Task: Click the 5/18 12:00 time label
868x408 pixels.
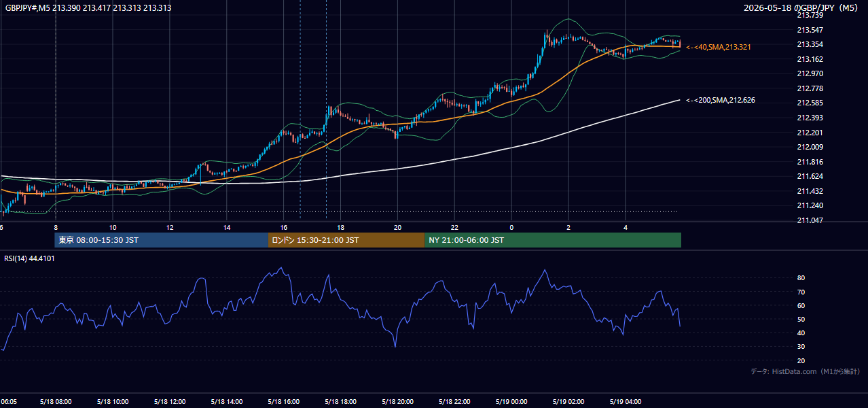Action: point(170,402)
